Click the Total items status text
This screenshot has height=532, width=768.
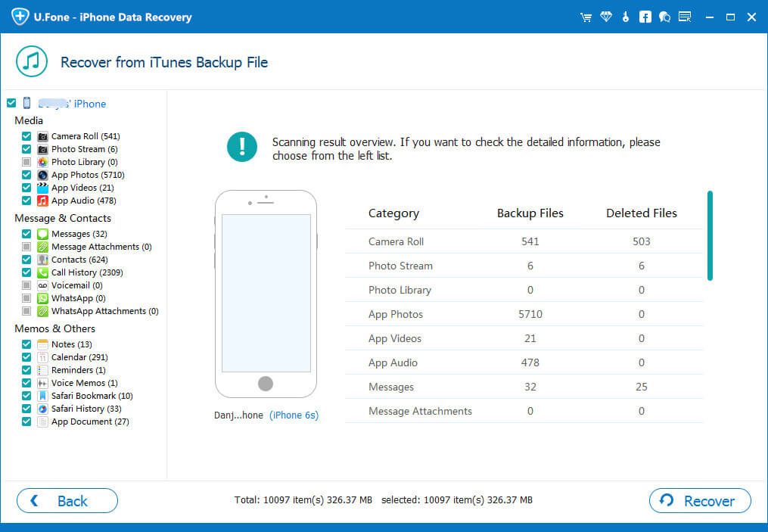point(303,500)
